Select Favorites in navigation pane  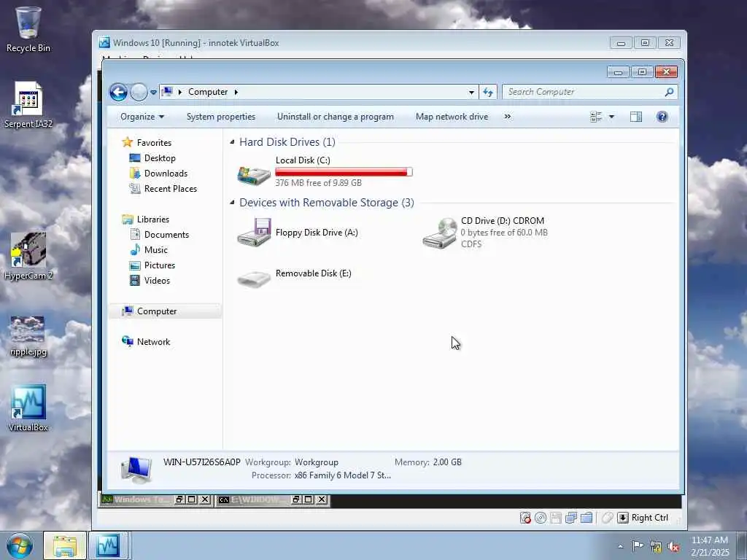pyautogui.click(x=154, y=143)
